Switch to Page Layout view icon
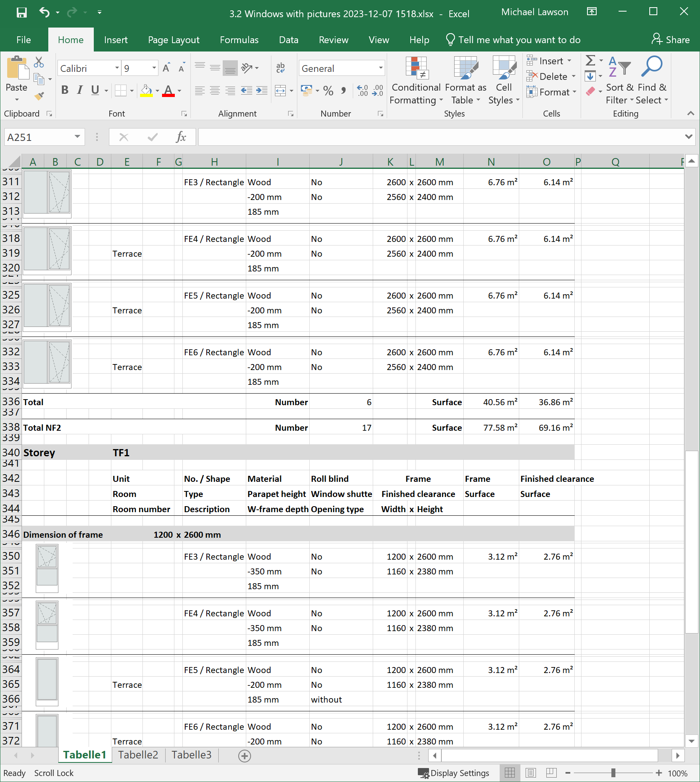 (x=530, y=773)
